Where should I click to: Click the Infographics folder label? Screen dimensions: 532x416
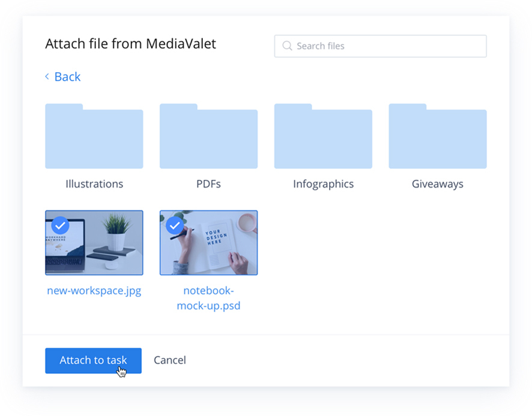[x=323, y=184]
